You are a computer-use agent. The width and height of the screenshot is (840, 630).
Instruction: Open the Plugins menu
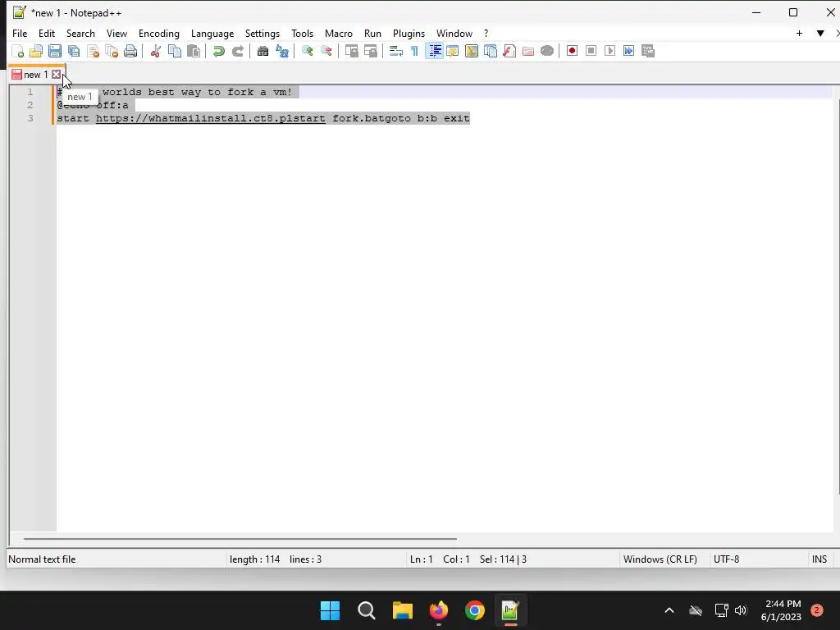pyautogui.click(x=409, y=33)
